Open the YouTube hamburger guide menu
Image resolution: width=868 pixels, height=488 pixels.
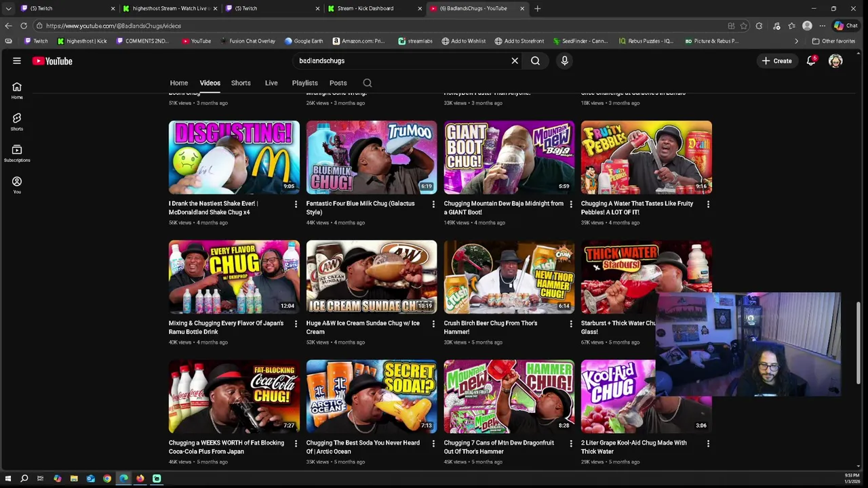point(17,61)
